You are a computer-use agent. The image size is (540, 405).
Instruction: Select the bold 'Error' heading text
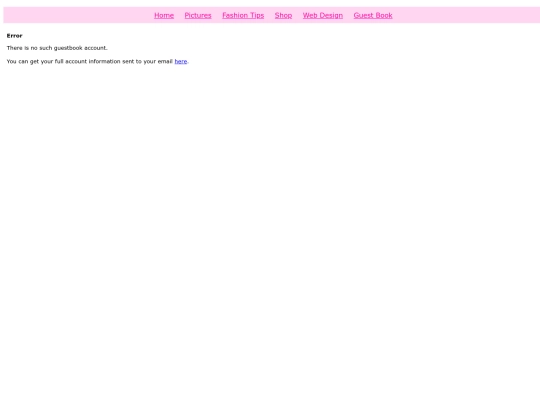(x=14, y=36)
